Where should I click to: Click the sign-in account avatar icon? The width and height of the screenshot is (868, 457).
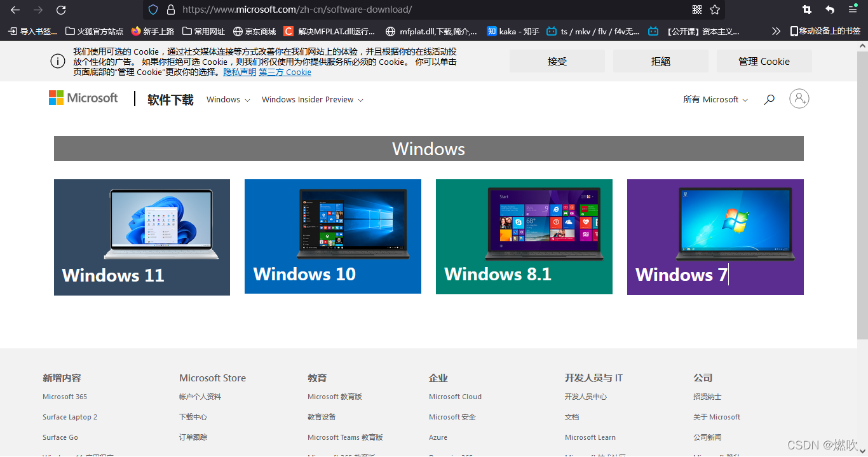[799, 99]
